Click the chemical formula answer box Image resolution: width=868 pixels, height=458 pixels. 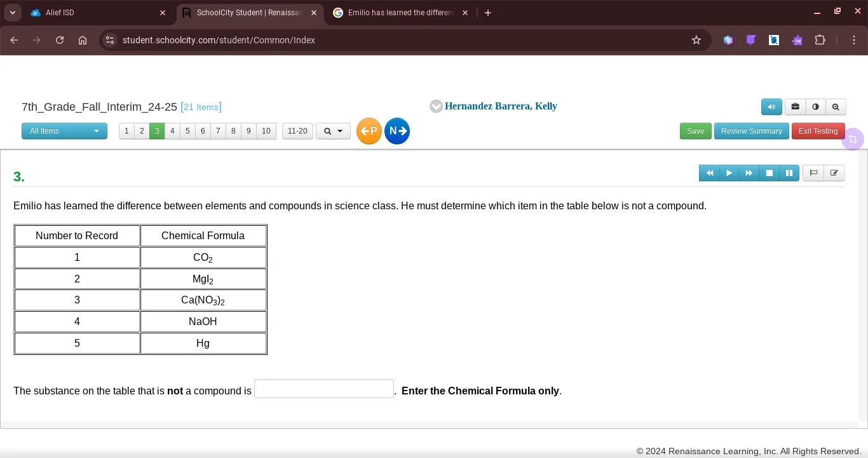click(x=324, y=389)
